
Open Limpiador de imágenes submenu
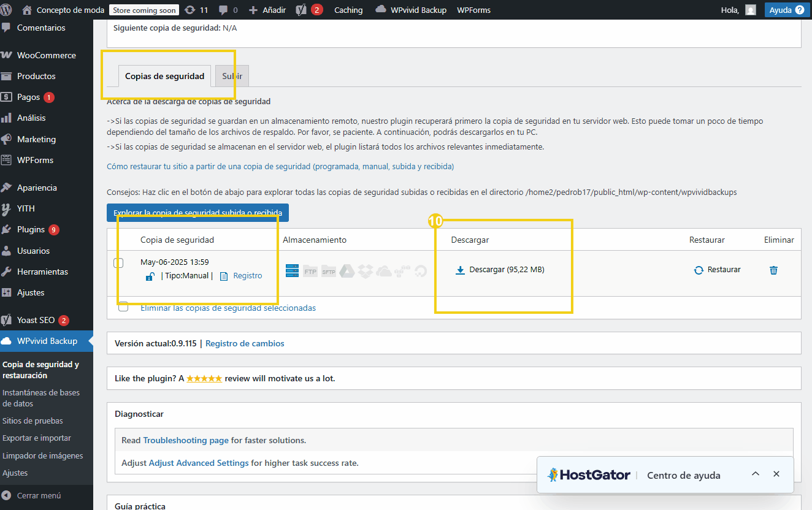[43, 455]
